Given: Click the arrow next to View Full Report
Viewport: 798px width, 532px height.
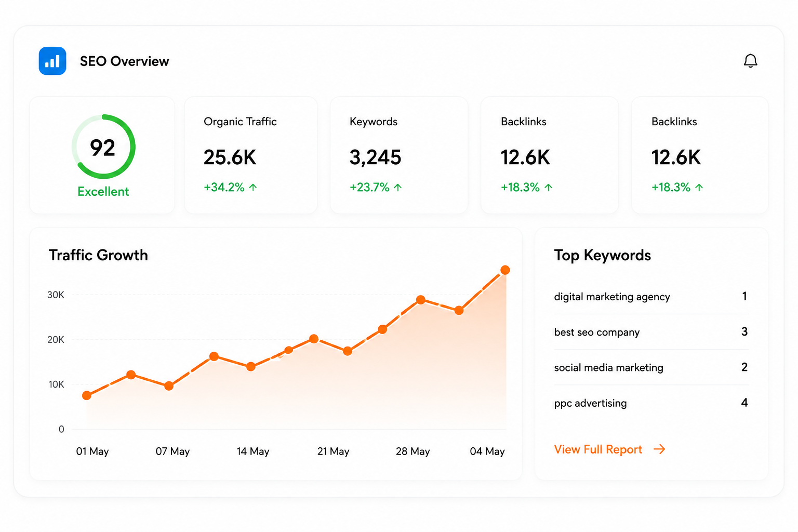Looking at the screenshot, I should click(659, 449).
